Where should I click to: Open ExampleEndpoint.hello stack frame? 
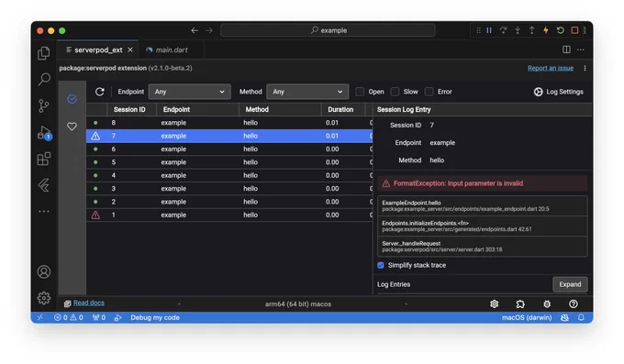(x=483, y=205)
